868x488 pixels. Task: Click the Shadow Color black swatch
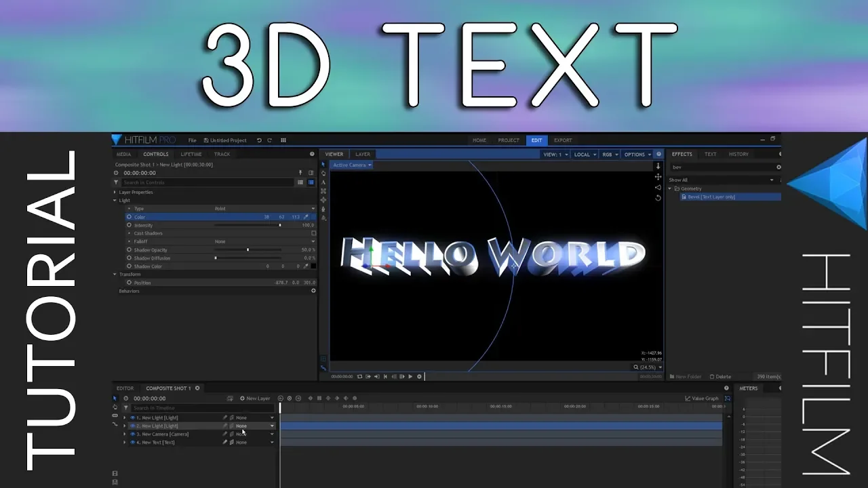(313, 266)
